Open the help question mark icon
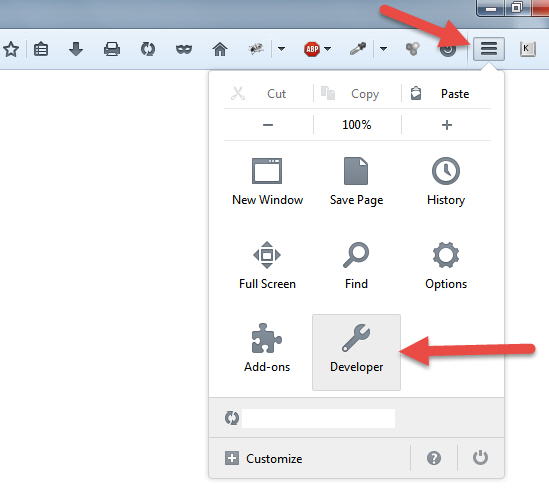 coord(434,458)
